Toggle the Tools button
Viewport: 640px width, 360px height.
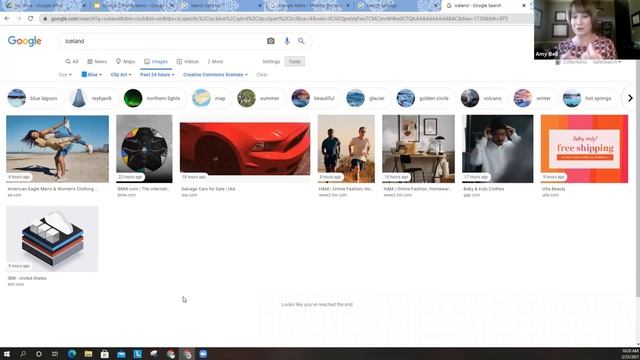coord(295,62)
